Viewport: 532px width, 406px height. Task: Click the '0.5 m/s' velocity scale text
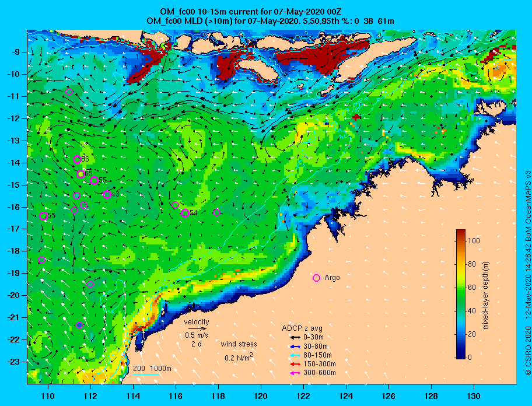(197, 335)
